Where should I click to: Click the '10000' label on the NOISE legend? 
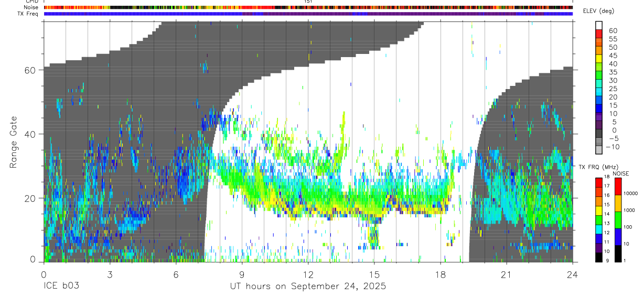(630, 193)
